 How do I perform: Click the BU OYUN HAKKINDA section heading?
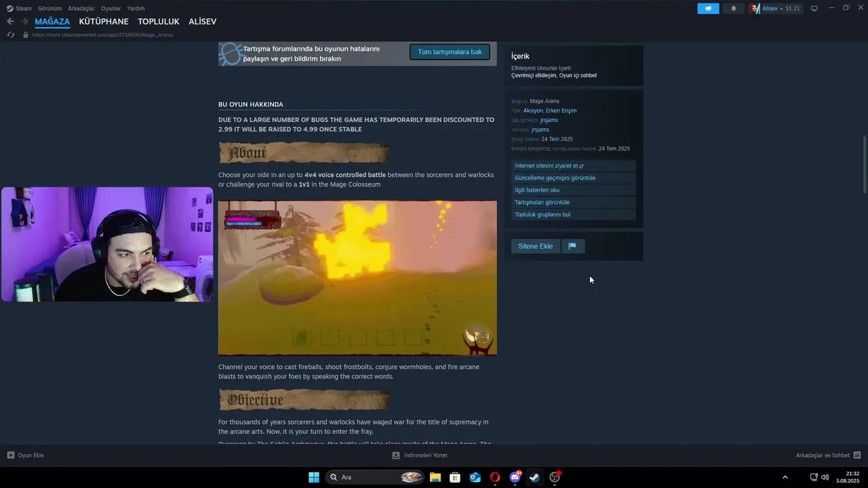251,104
